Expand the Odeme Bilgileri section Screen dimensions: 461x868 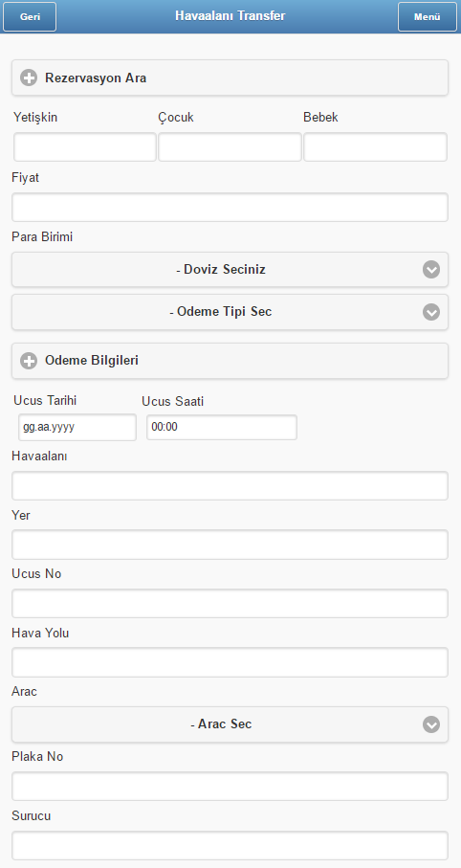(x=230, y=361)
